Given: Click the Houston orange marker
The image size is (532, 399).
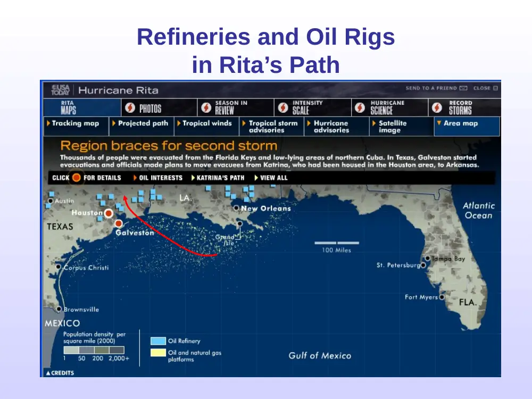Looking at the screenshot, I should [109, 213].
